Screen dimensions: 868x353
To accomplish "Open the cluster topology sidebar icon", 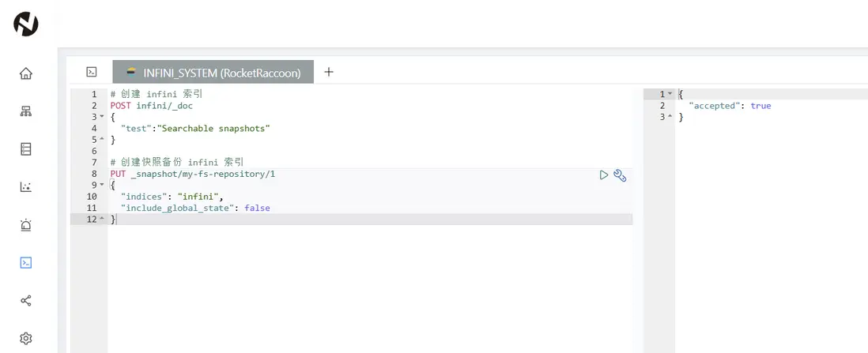I will (26, 111).
